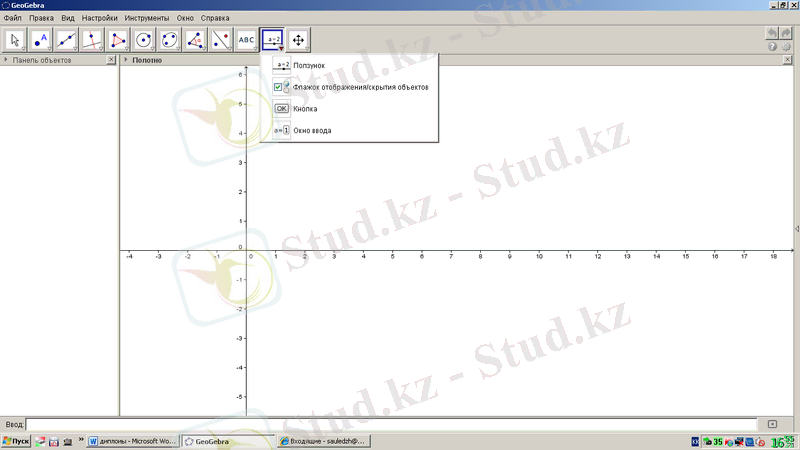Choose Флажок отображения/скрытия объектов tool
This screenshot has width=800, height=450.
[349, 87]
